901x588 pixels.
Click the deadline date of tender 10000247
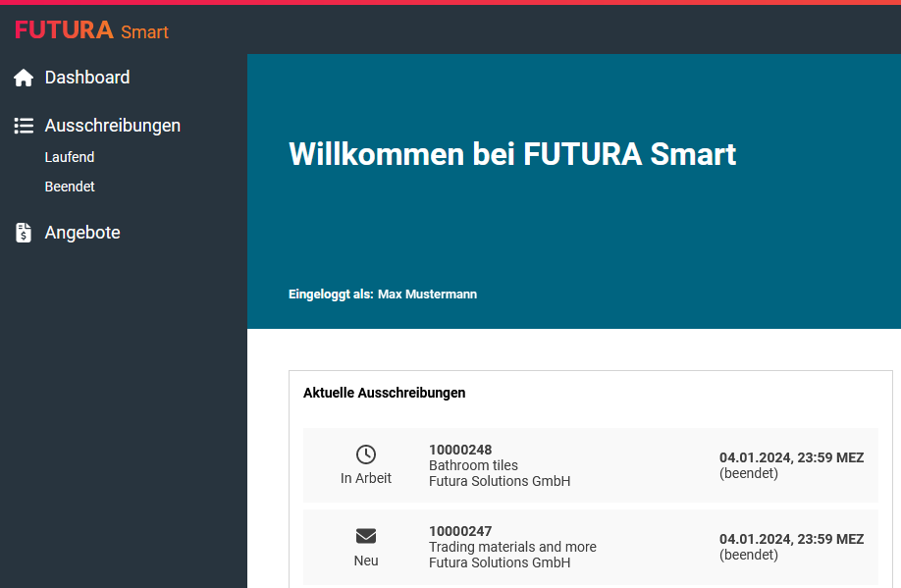click(791, 539)
